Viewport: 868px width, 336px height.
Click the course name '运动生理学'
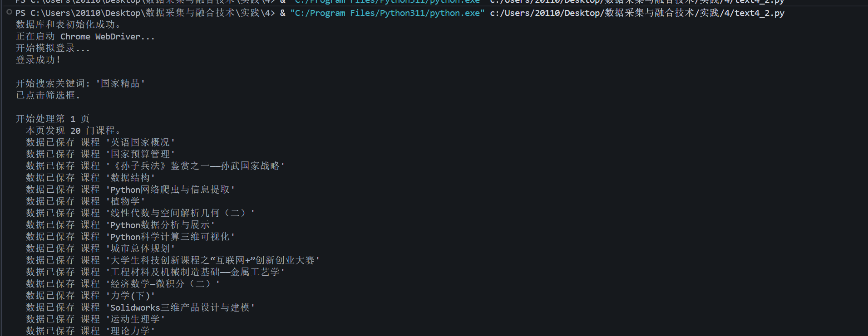(x=135, y=319)
